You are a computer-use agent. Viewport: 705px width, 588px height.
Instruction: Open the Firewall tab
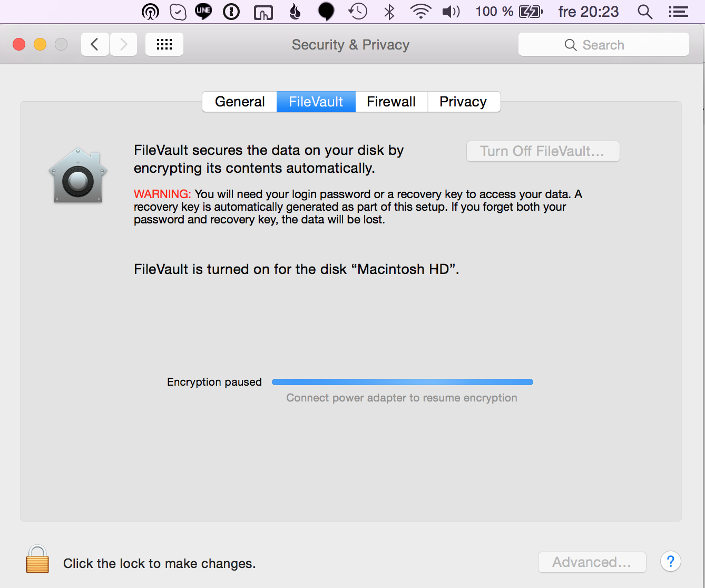click(391, 102)
